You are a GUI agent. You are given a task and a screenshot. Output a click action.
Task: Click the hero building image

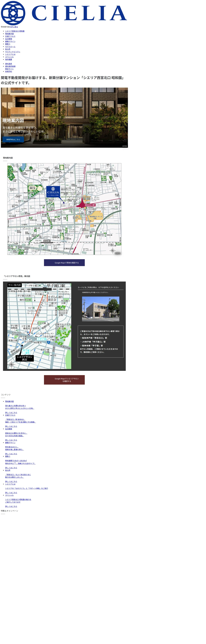(x=64, y=118)
